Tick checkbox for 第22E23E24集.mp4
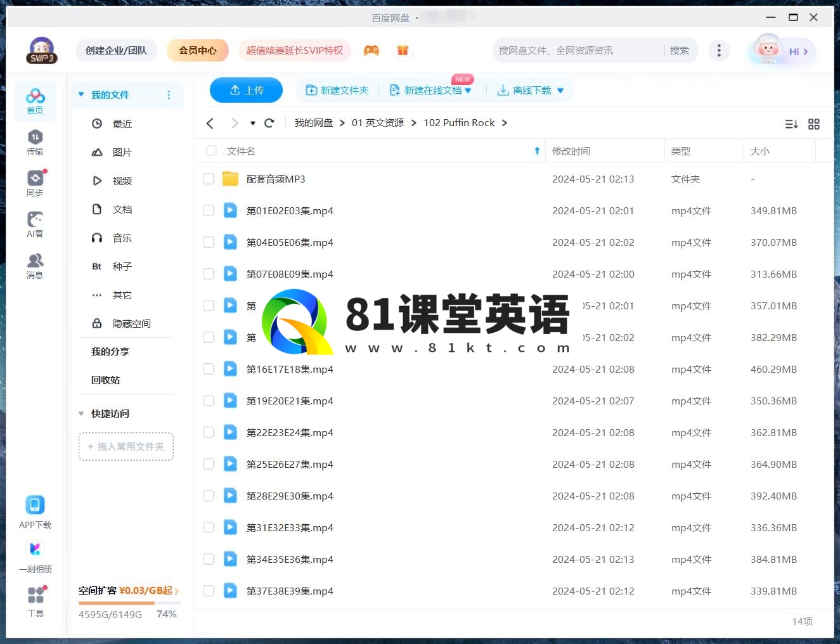 (209, 432)
